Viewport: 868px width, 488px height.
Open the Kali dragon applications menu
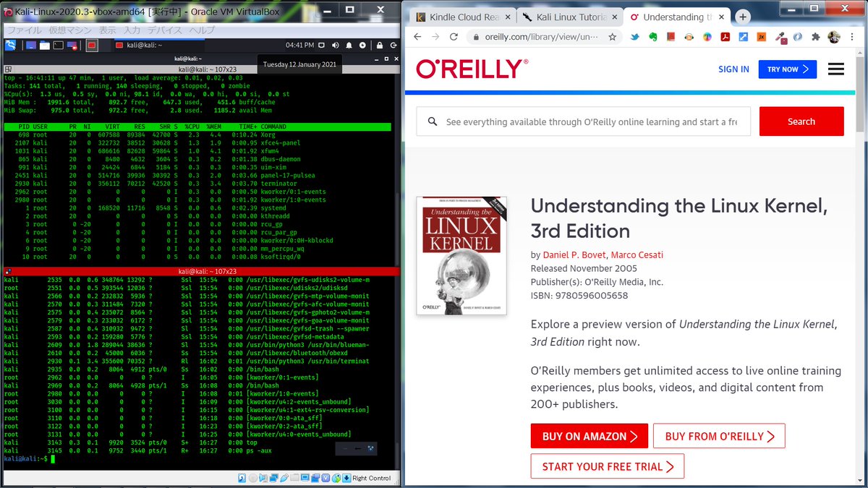(x=11, y=45)
